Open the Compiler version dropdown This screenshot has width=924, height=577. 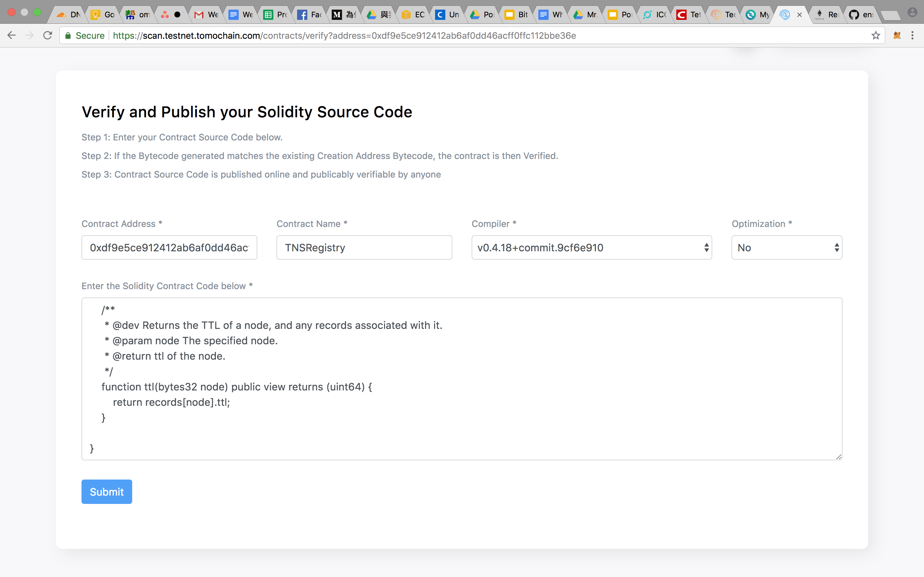click(x=591, y=248)
